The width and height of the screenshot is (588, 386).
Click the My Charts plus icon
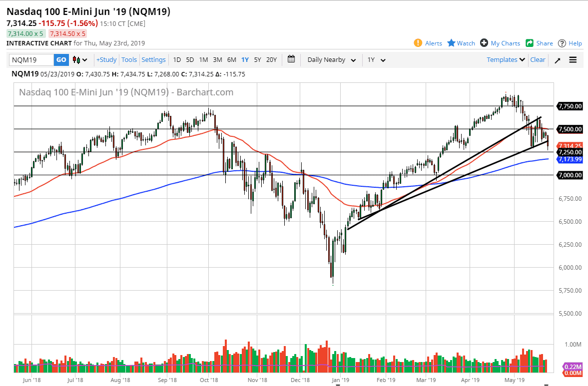[484, 43]
